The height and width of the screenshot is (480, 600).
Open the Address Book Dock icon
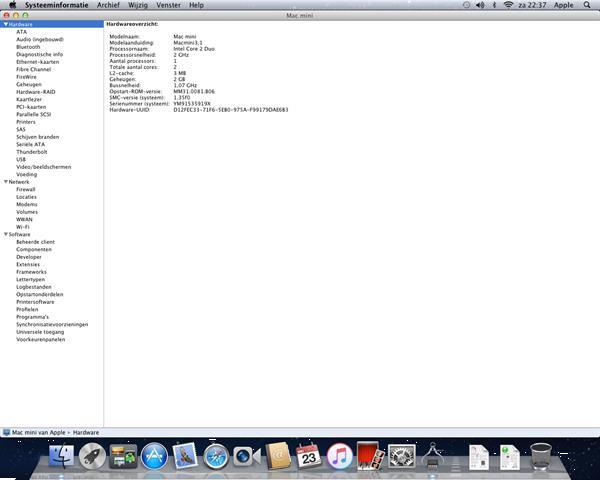278,456
